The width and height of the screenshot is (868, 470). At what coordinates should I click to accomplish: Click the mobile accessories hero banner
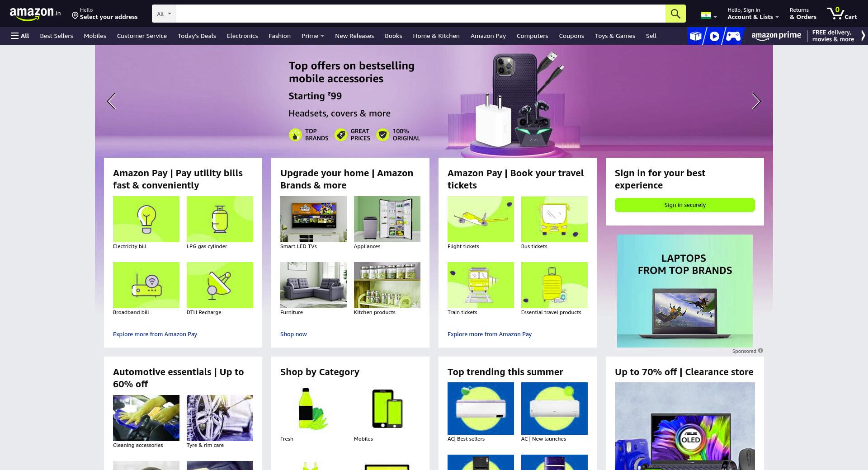434,101
